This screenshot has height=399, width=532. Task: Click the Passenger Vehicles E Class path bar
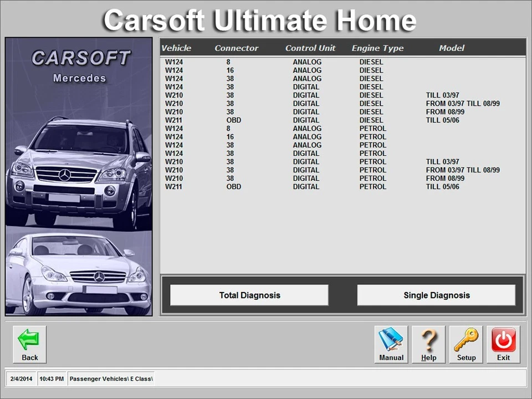[111, 378]
